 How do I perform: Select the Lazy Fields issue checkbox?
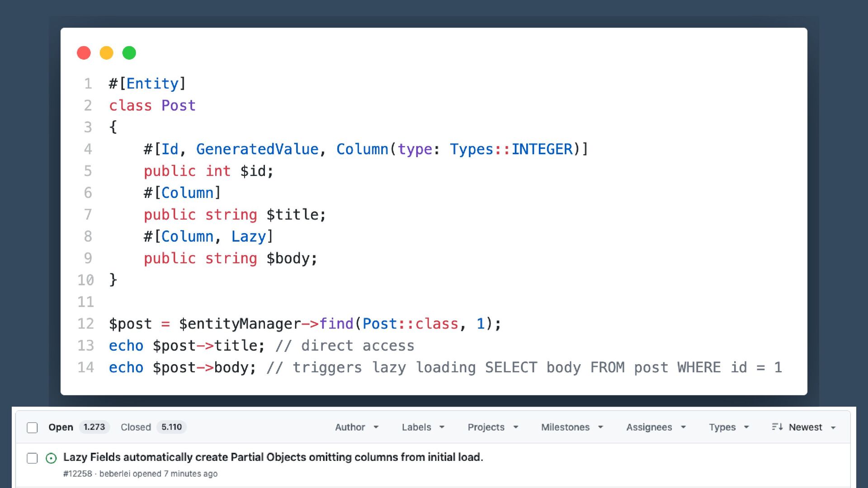32,458
